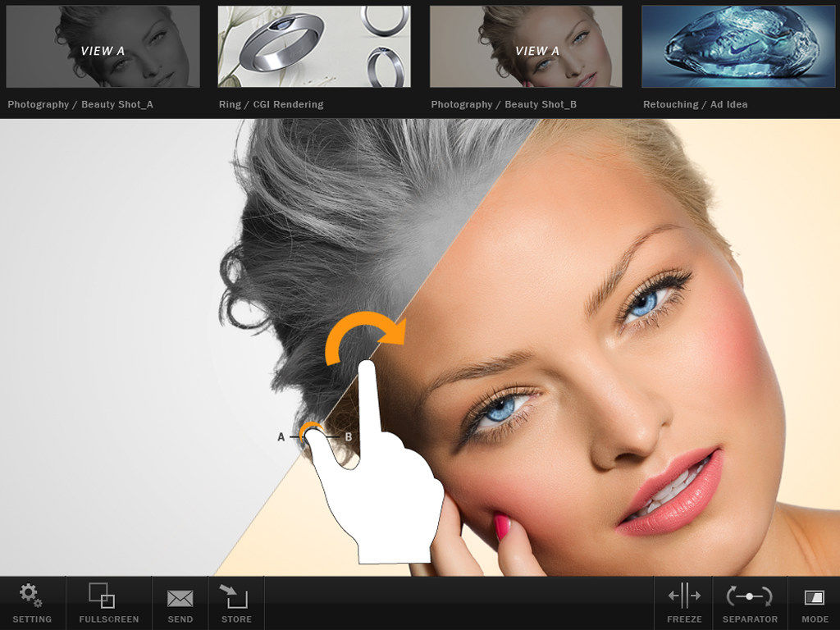Click the "Retouching / Ad Idea" caption
The width and height of the screenshot is (840, 630).
tap(696, 104)
